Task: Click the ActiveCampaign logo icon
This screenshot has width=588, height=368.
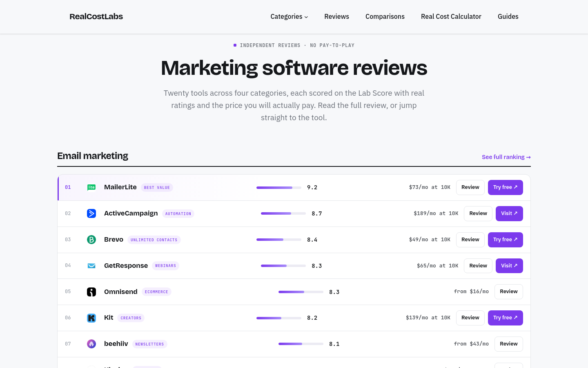Action: coord(91,213)
